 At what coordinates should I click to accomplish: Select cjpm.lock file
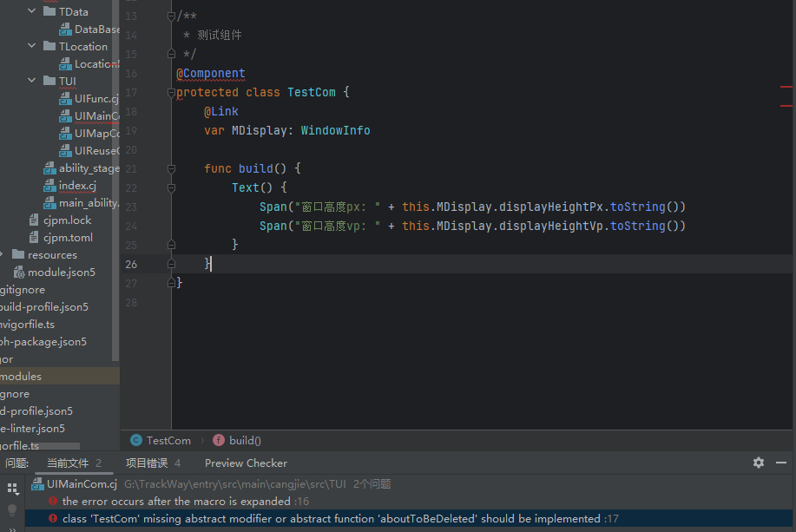67,220
